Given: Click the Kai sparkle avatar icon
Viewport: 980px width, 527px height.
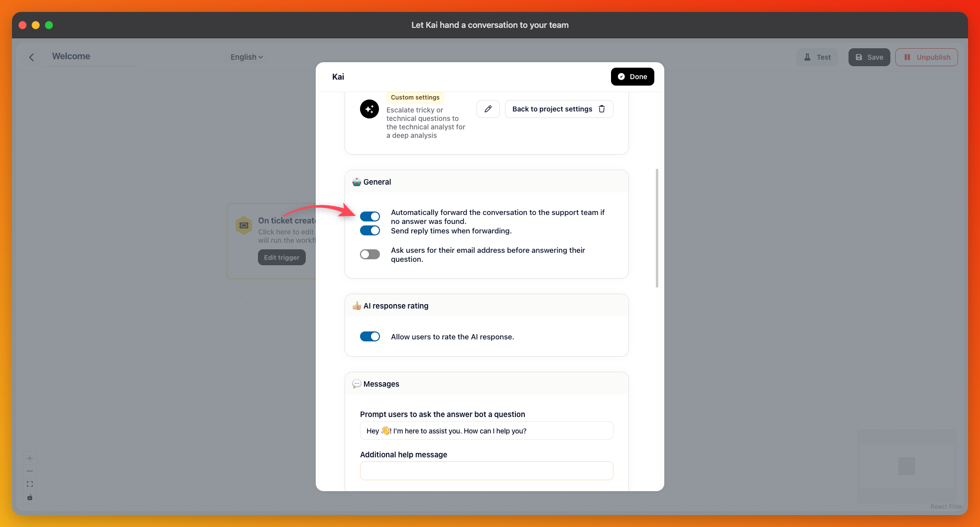Looking at the screenshot, I should click(369, 109).
